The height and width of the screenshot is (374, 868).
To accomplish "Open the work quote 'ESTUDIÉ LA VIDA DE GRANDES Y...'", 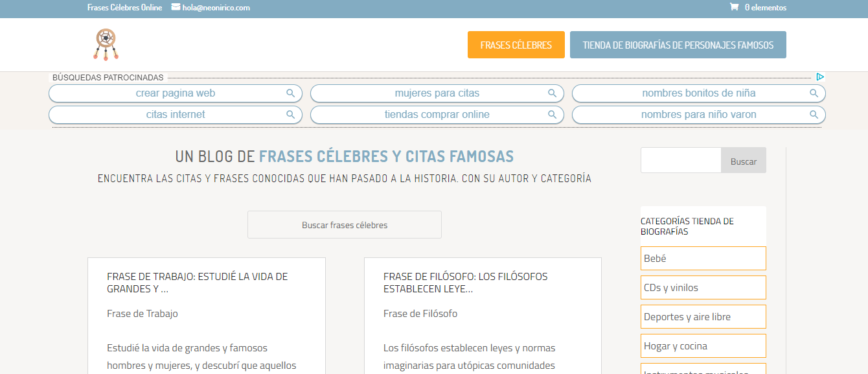I will click(x=197, y=283).
